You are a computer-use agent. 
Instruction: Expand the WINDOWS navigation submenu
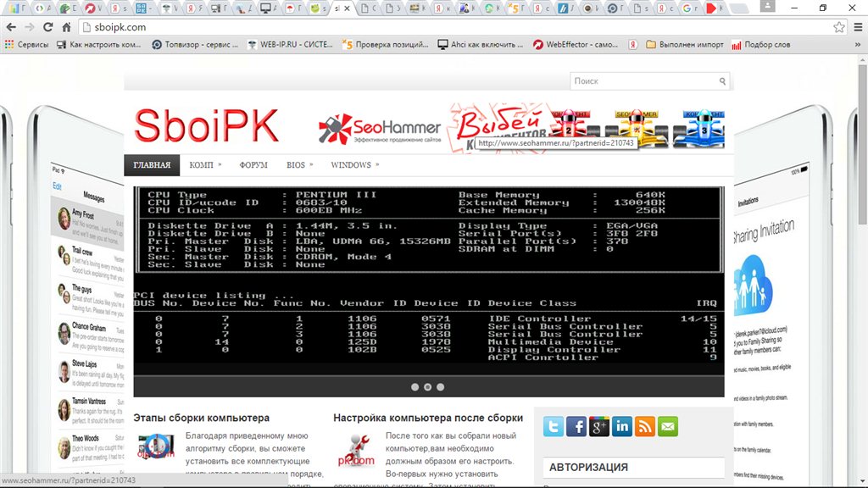(x=354, y=165)
